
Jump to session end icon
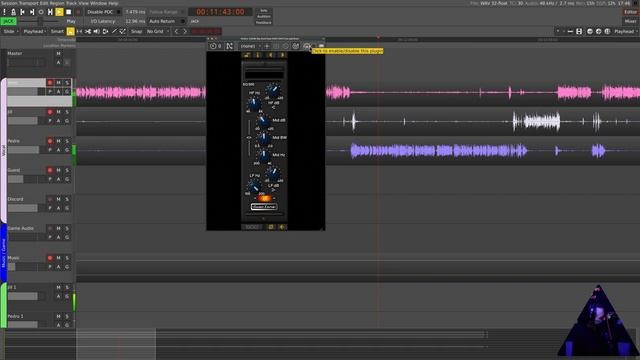pyautogui.click(x=32, y=12)
